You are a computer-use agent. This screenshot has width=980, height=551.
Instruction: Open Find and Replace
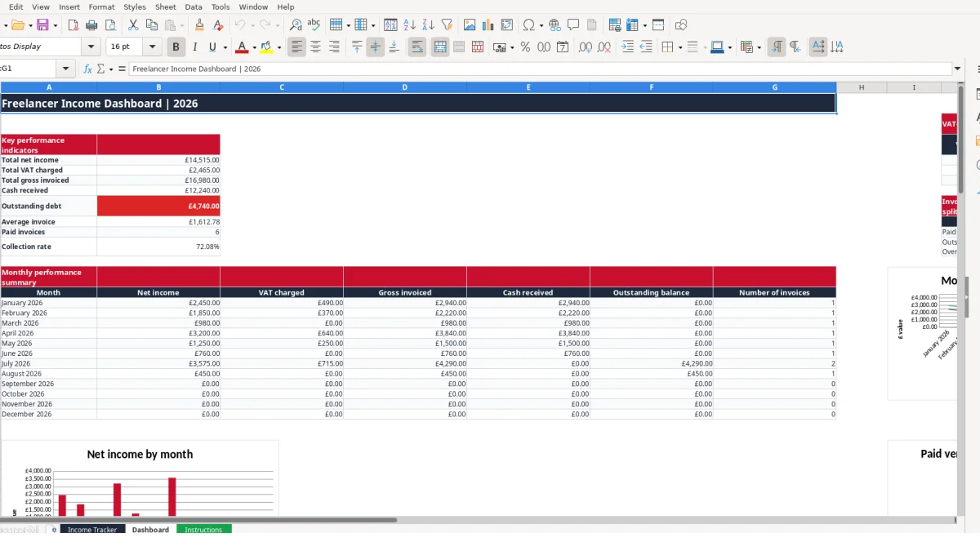pyautogui.click(x=296, y=25)
